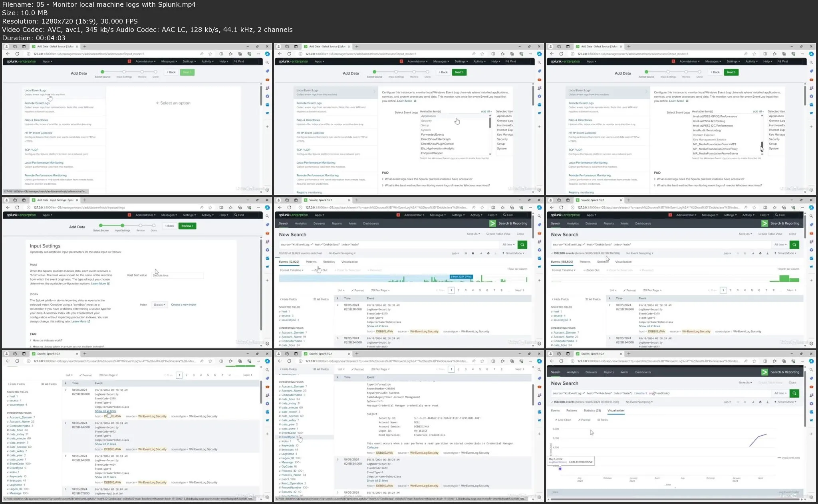This screenshot has width=818, height=504.
Task: Click browser more menu in Intel-iaLPSS2 list frame
Action: click(x=802, y=54)
